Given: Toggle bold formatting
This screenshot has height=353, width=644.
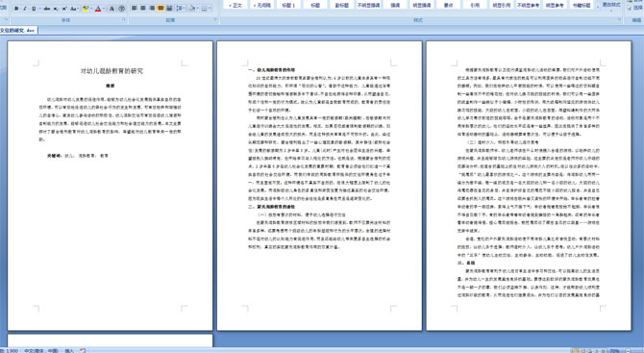Looking at the screenshot, I should coord(16,9).
